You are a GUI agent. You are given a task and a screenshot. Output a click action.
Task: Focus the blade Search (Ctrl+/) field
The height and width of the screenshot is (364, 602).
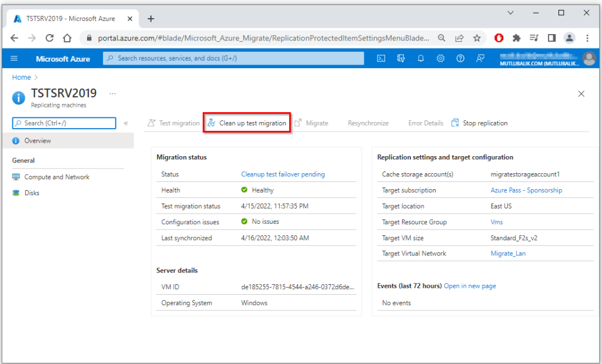(x=64, y=123)
